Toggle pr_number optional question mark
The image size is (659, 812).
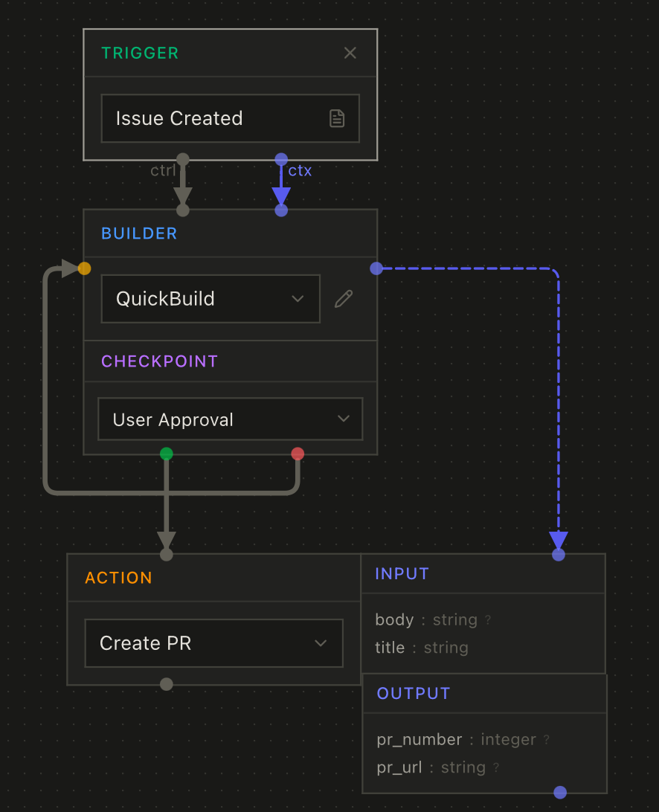[547, 739]
